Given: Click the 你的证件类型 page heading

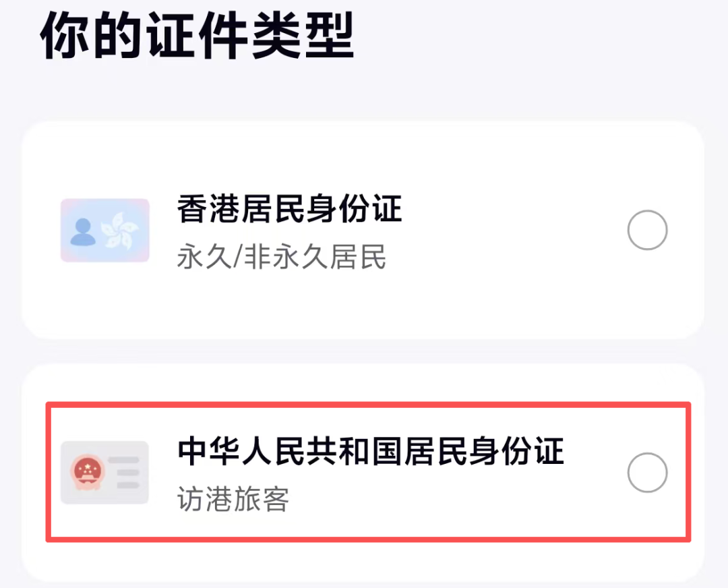Looking at the screenshot, I should 197,34.
